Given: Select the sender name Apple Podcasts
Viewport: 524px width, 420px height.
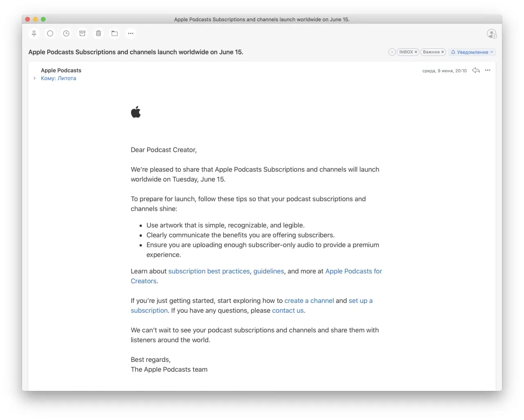Looking at the screenshot, I should click(61, 70).
